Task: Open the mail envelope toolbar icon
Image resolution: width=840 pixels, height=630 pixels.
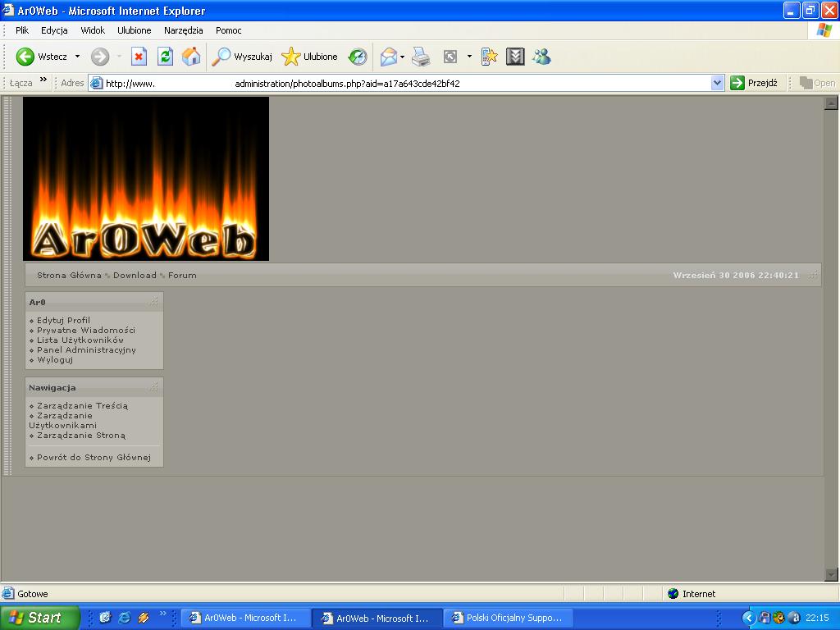Action: 388,57
